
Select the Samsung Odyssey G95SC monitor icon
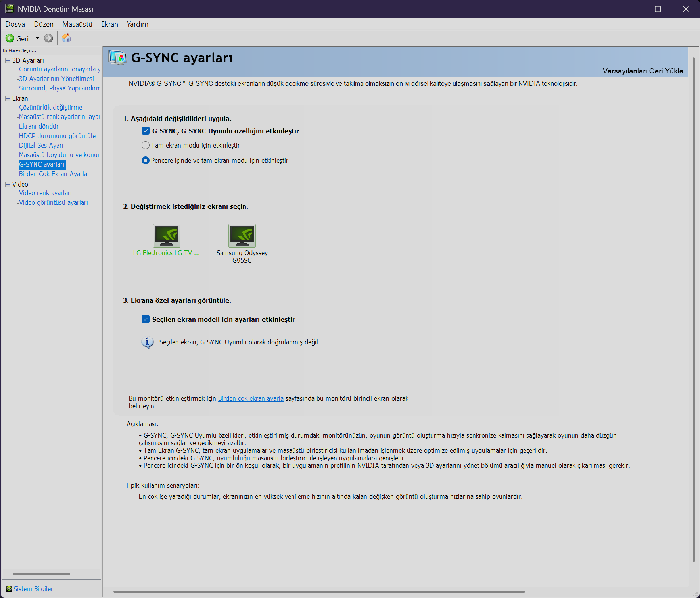pos(242,236)
